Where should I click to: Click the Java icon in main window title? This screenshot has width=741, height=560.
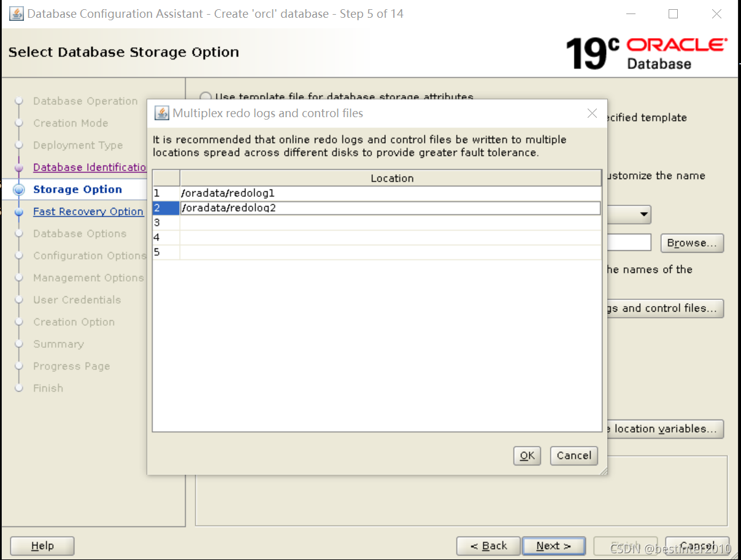coord(17,13)
